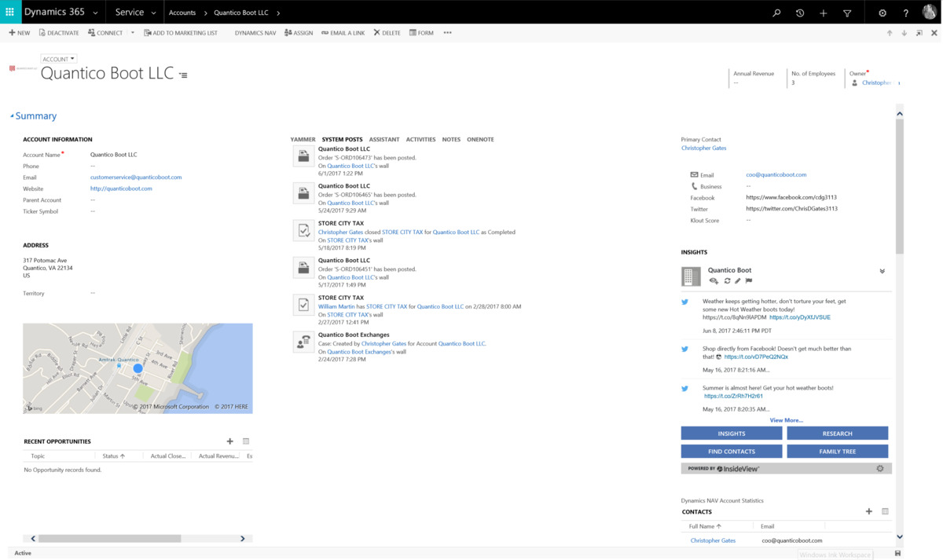Click the InsideView watch eye icon
The image size is (943, 560).
click(x=714, y=280)
